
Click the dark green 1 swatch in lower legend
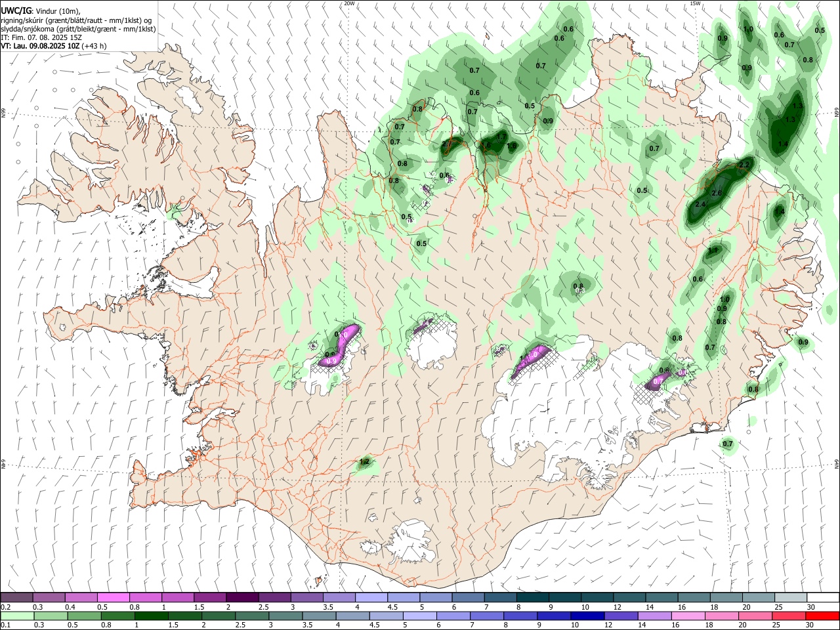tap(152, 616)
